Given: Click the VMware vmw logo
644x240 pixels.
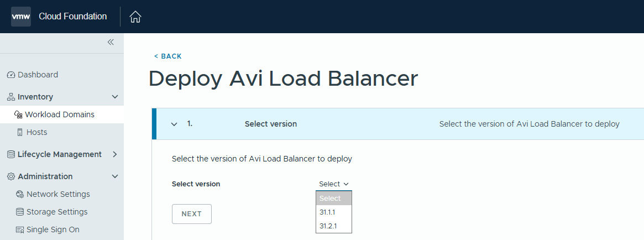Looking at the screenshot, I should coord(21,17).
